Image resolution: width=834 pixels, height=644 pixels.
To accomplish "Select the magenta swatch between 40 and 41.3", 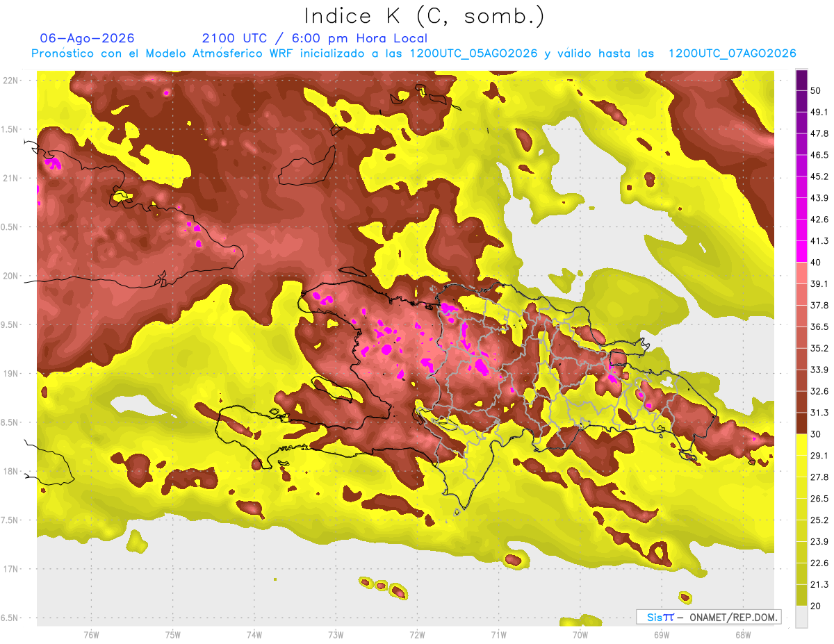I will 801,251.
